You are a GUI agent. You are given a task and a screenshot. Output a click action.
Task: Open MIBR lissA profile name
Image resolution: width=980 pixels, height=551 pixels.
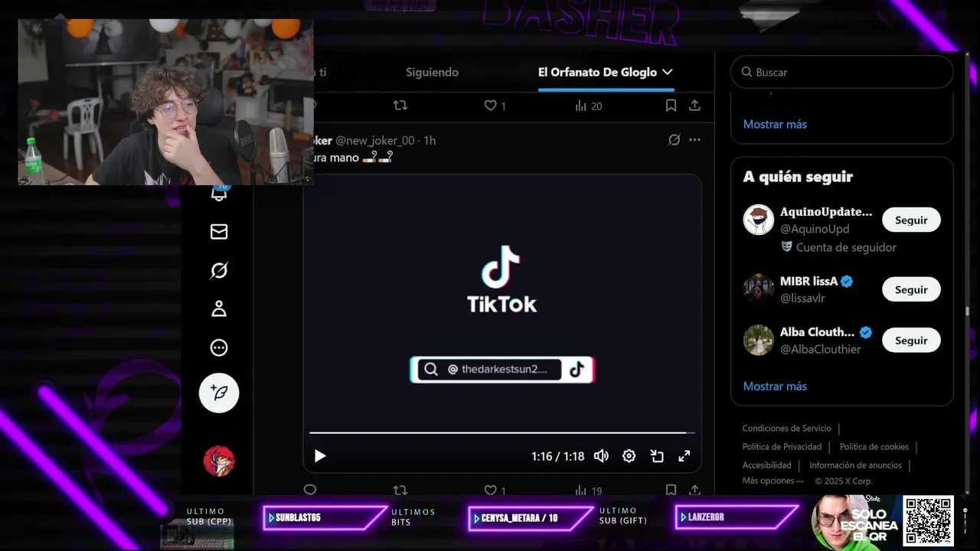click(809, 281)
